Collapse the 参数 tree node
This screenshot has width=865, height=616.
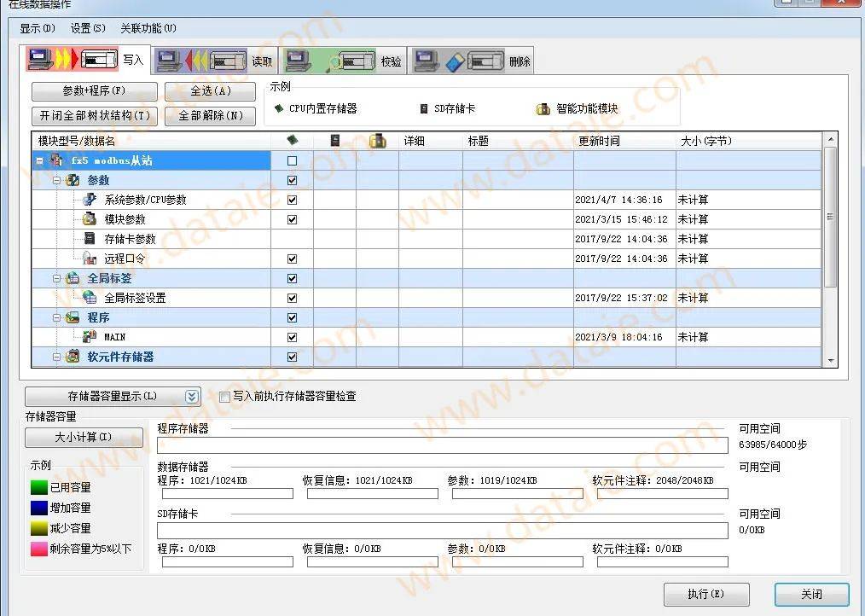[x=56, y=181]
